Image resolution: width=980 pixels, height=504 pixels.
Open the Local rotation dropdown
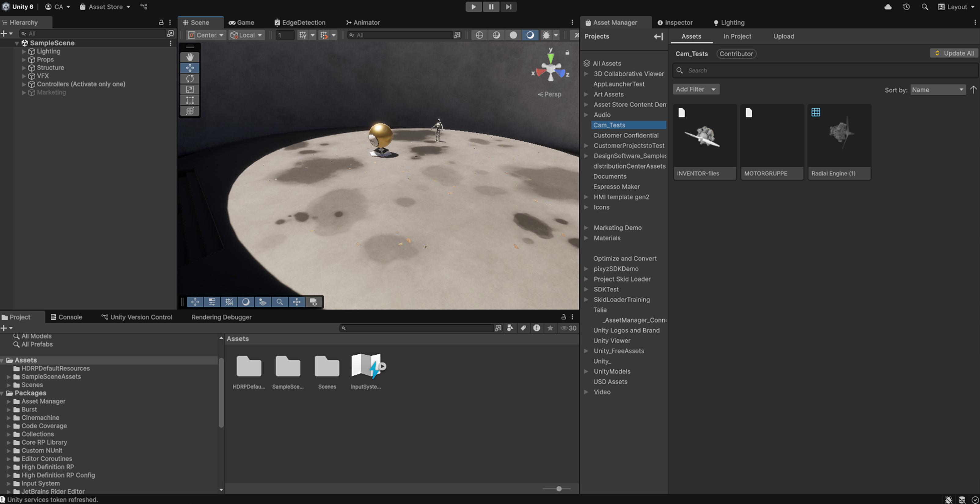pos(247,35)
